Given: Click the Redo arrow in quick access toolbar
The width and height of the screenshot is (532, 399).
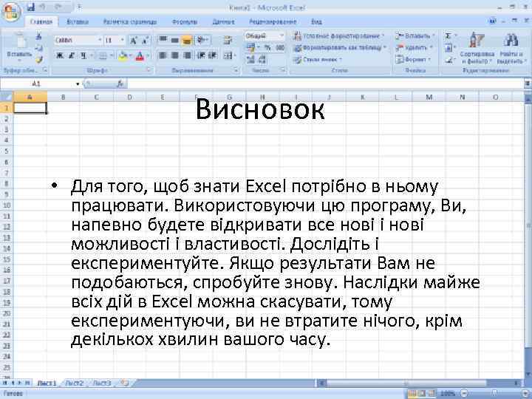Looking at the screenshot, I should click(58, 7).
